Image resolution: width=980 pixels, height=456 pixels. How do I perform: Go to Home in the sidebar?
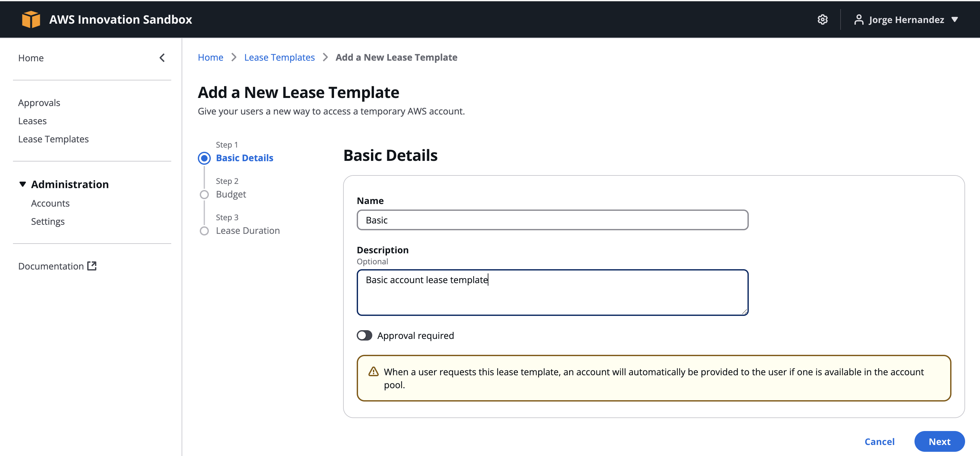[x=31, y=58]
